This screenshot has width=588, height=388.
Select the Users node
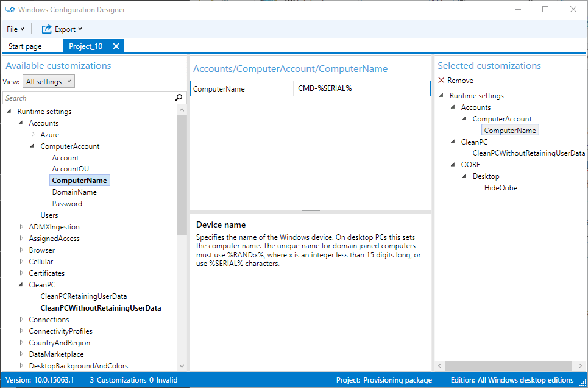(x=49, y=215)
